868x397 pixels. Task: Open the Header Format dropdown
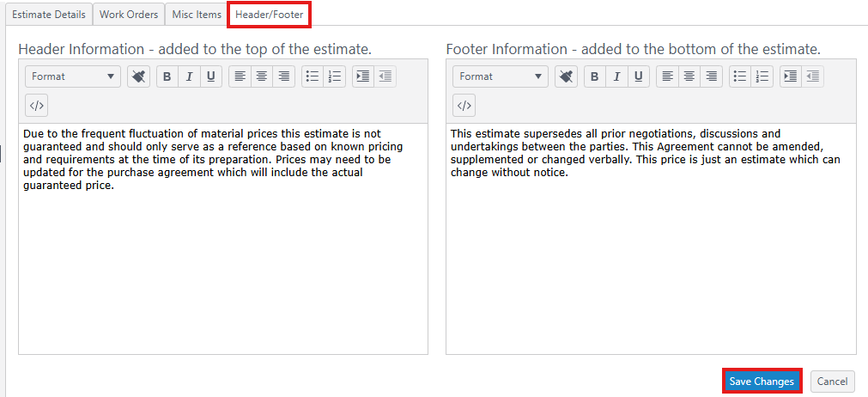tap(73, 76)
